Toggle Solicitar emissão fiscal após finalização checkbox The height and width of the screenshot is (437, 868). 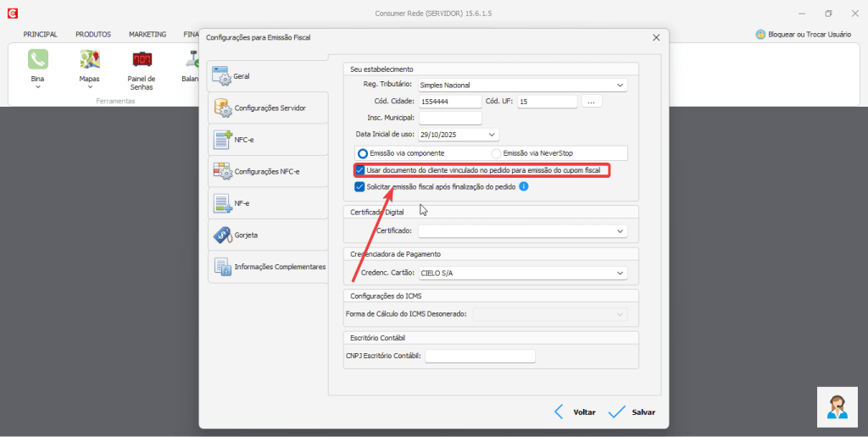point(360,186)
